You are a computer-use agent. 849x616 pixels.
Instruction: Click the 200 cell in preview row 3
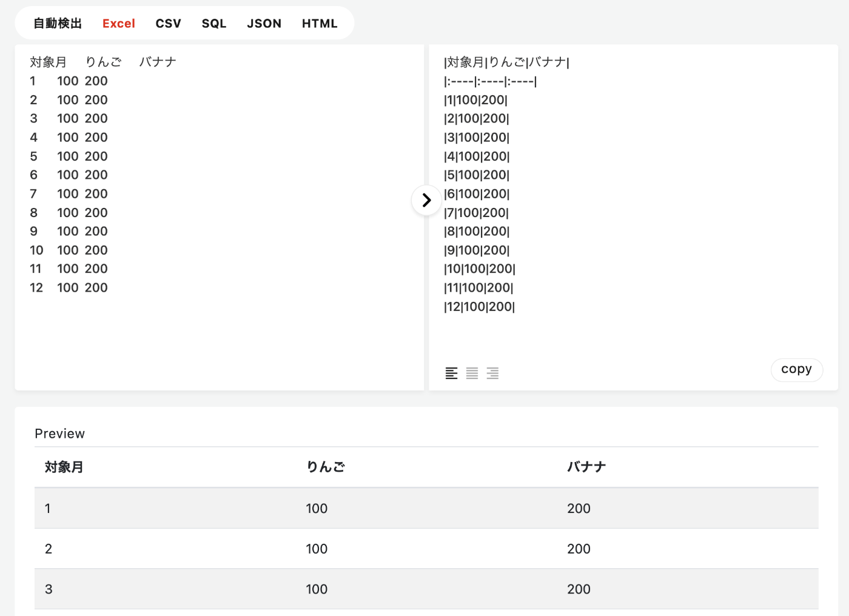tap(579, 589)
